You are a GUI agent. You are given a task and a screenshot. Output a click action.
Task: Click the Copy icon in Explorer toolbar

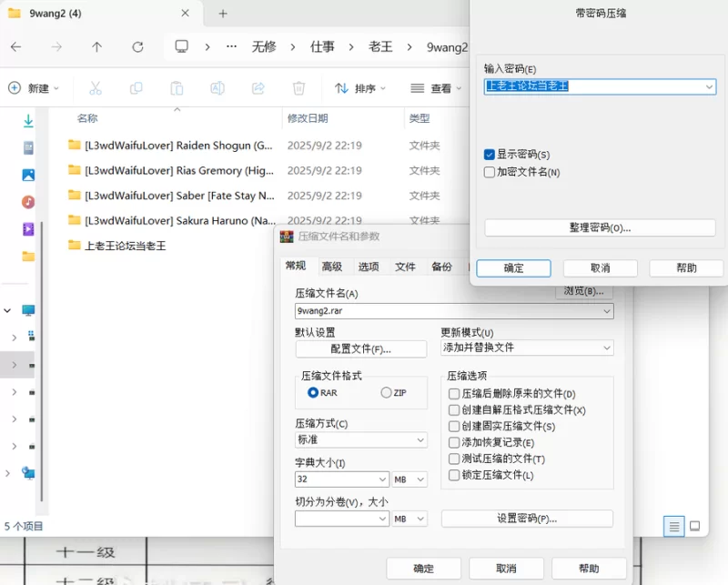[136, 88]
